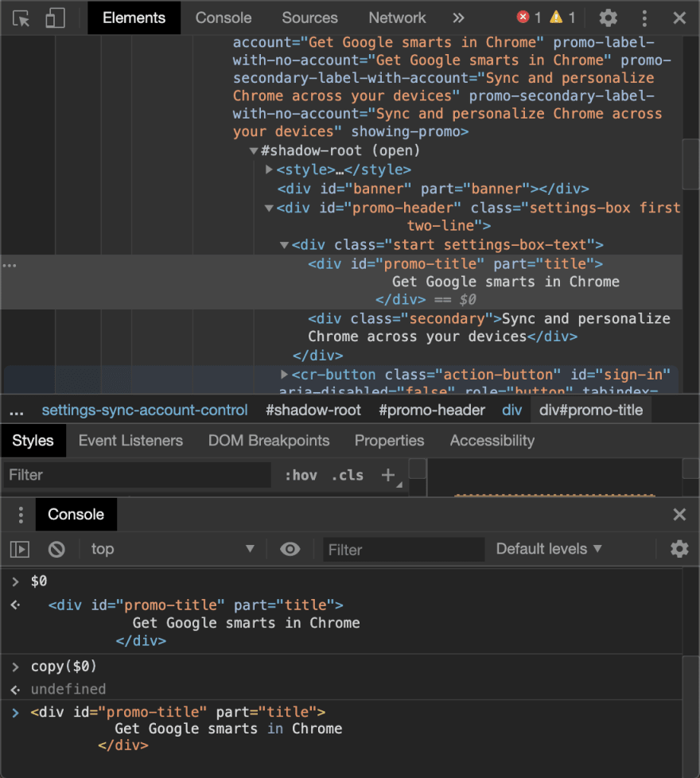This screenshot has width=700, height=778.
Task: Select the div#promo-title breadcrumb
Action: tap(591, 410)
